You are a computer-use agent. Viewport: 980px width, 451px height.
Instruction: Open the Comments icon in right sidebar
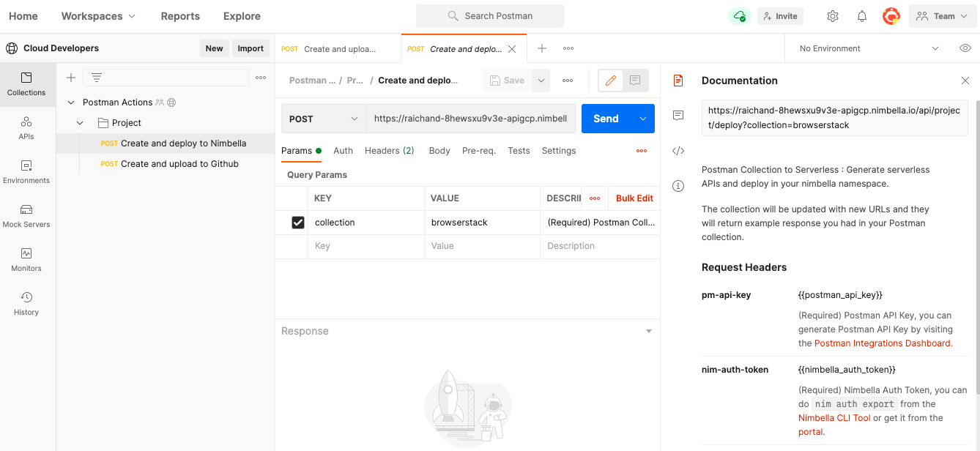pos(678,116)
